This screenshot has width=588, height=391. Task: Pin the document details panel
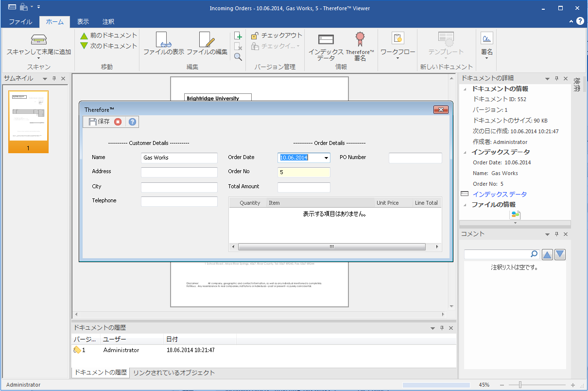[x=557, y=78]
